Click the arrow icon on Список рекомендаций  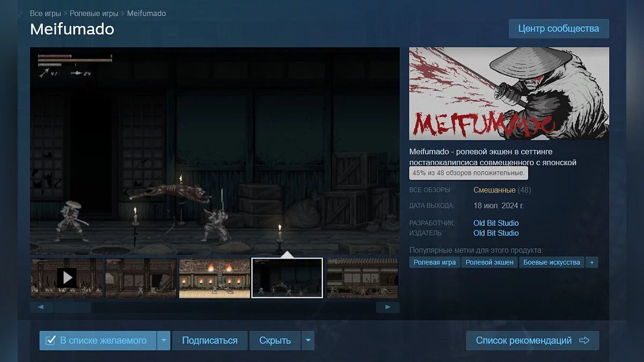pyautogui.click(x=584, y=341)
